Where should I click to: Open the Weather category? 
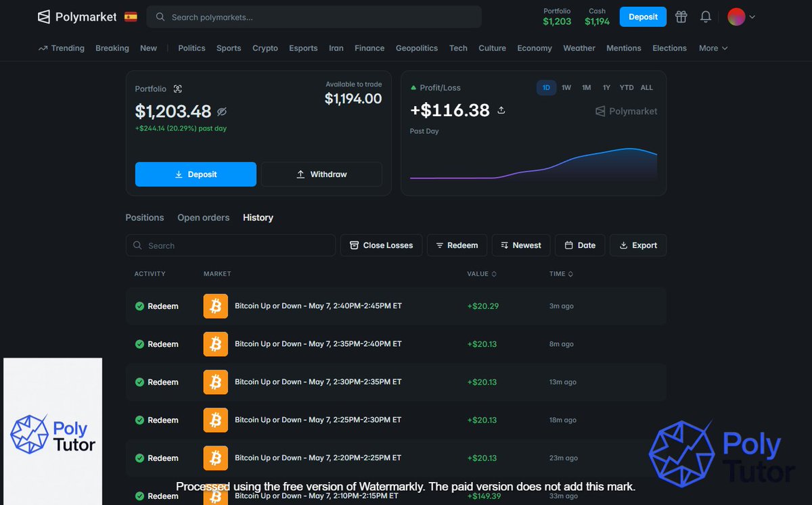click(x=579, y=48)
